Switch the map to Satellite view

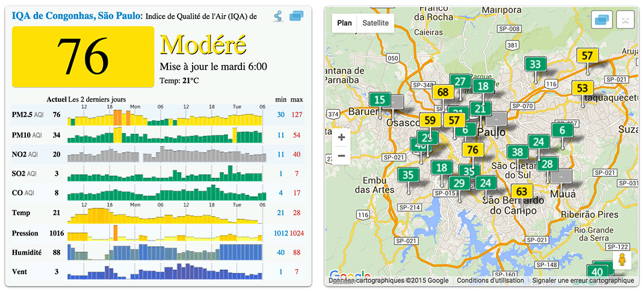tap(375, 23)
